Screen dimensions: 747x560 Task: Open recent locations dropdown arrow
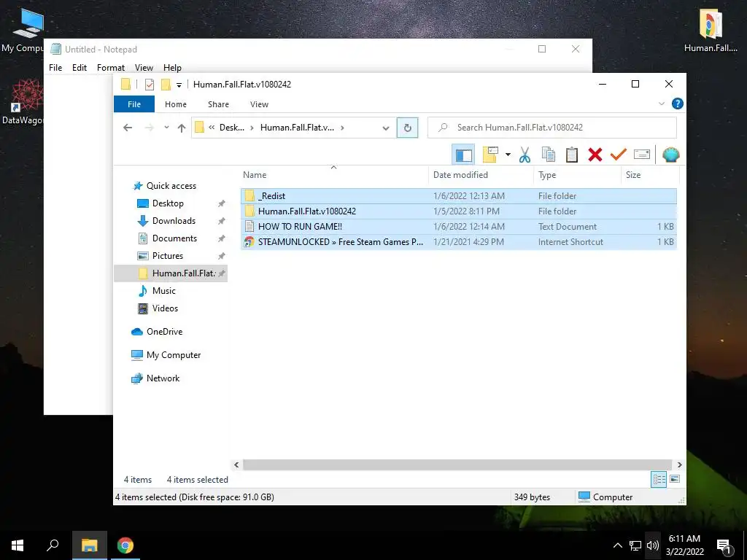click(x=166, y=128)
